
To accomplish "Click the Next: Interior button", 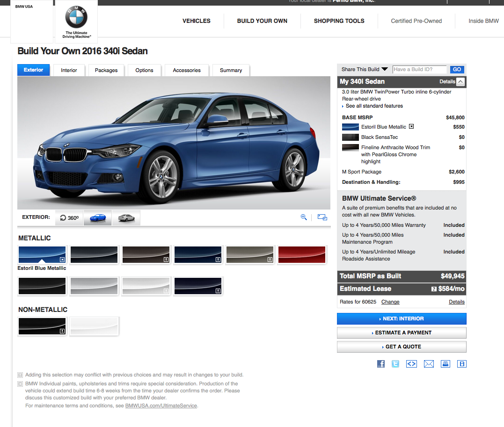I will coord(402,318).
